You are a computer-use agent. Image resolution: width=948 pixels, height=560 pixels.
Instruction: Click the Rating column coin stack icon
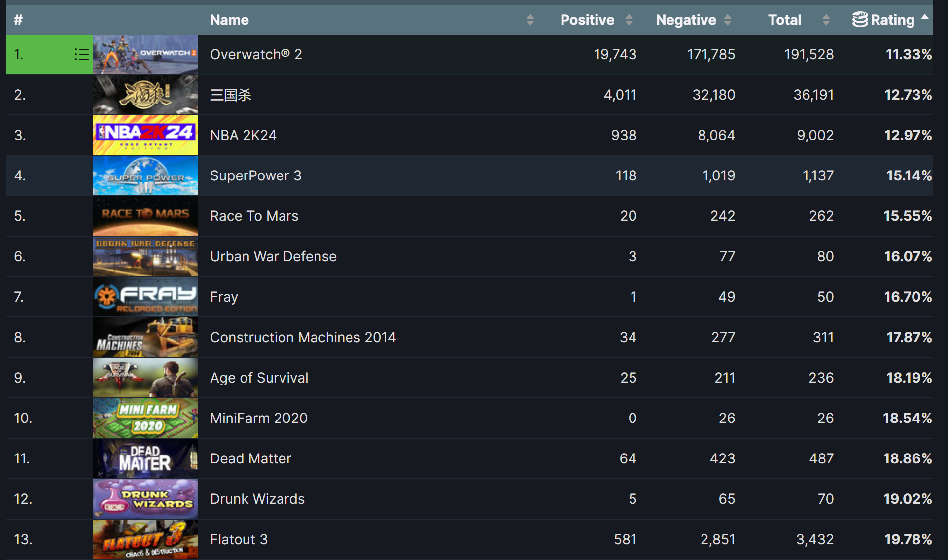pos(860,20)
